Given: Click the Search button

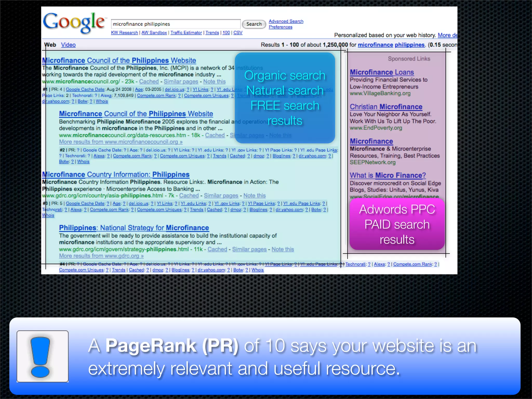Looking at the screenshot, I should click(x=254, y=24).
